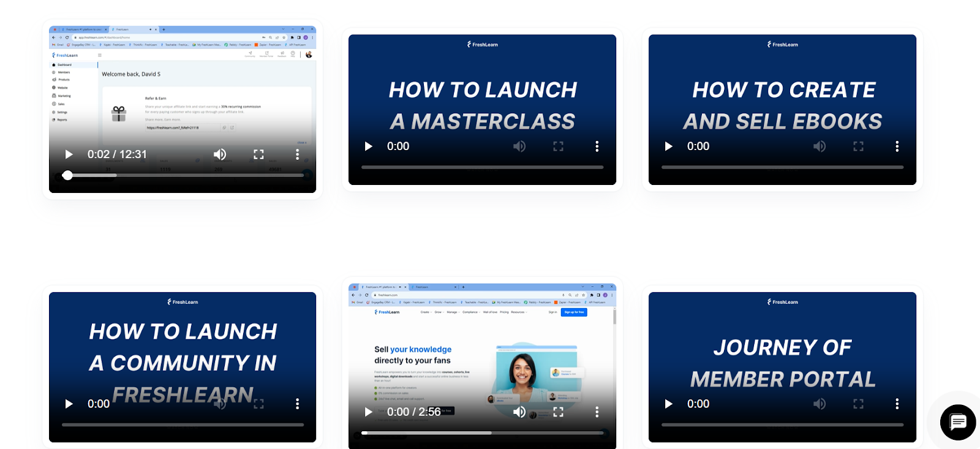
Task: Seek on the 12:31 video progress bar
Action: tap(183, 175)
